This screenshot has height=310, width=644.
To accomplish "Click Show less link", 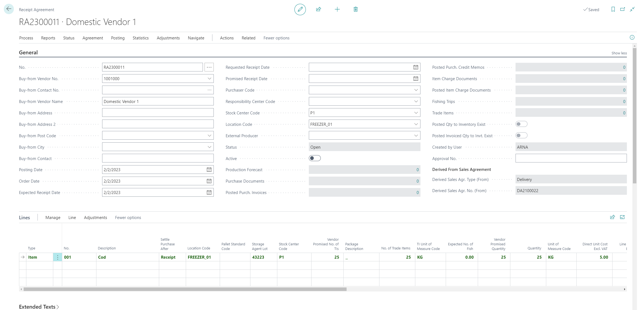I will tap(619, 53).
